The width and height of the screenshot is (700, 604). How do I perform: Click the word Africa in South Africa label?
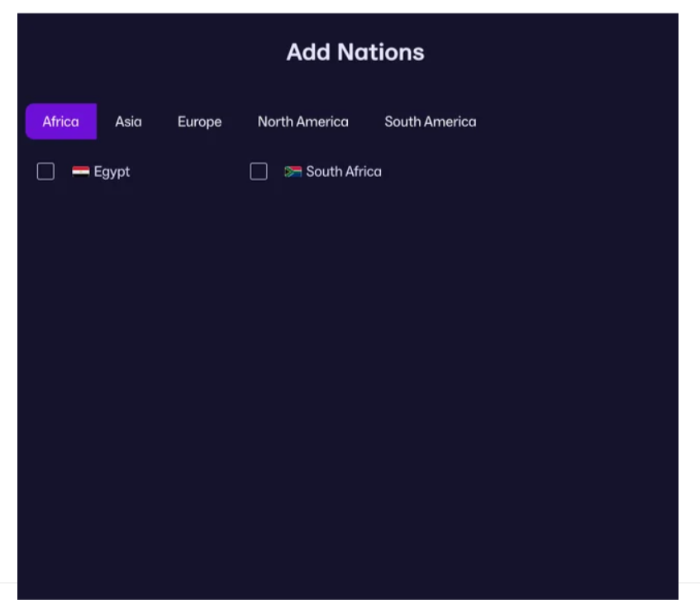(x=363, y=172)
